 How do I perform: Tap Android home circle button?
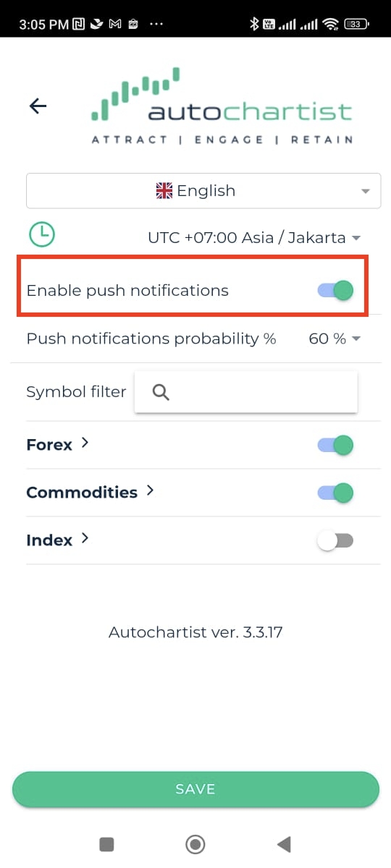pos(195,843)
